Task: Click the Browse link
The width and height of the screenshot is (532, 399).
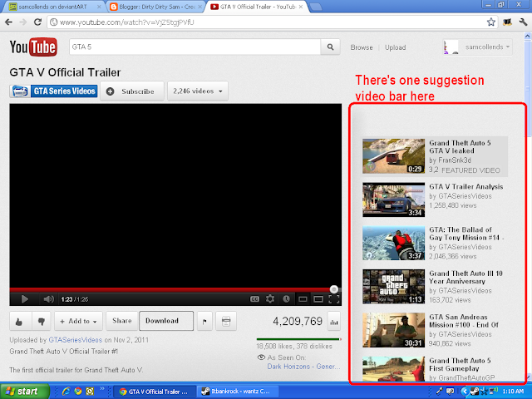Action: (x=362, y=47)
